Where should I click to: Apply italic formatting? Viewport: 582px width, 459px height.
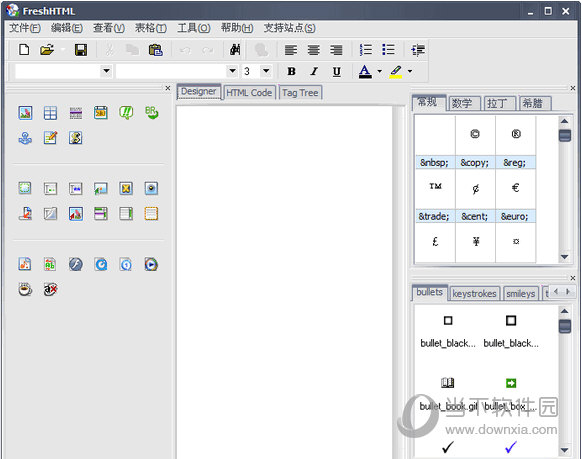[x=314, y=71]
